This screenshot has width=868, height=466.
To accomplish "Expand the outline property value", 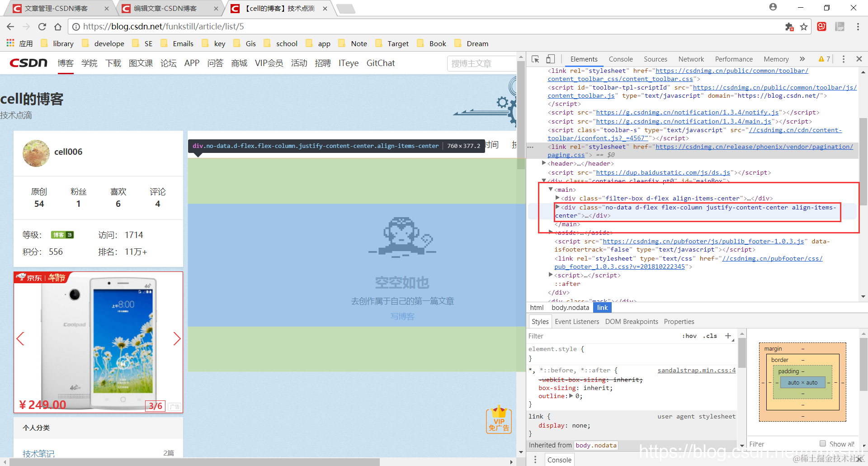I will (571, 396).
